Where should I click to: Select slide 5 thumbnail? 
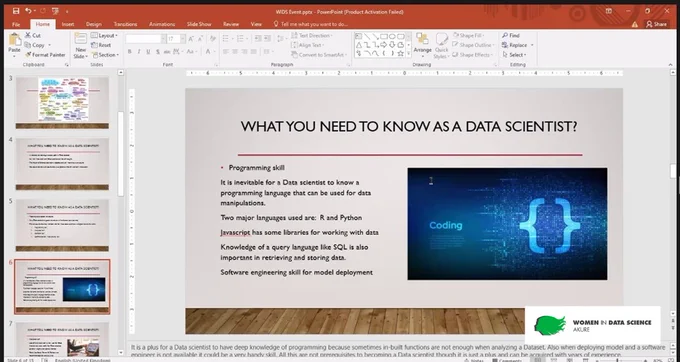pyautogui.click(x=62, y=225)
